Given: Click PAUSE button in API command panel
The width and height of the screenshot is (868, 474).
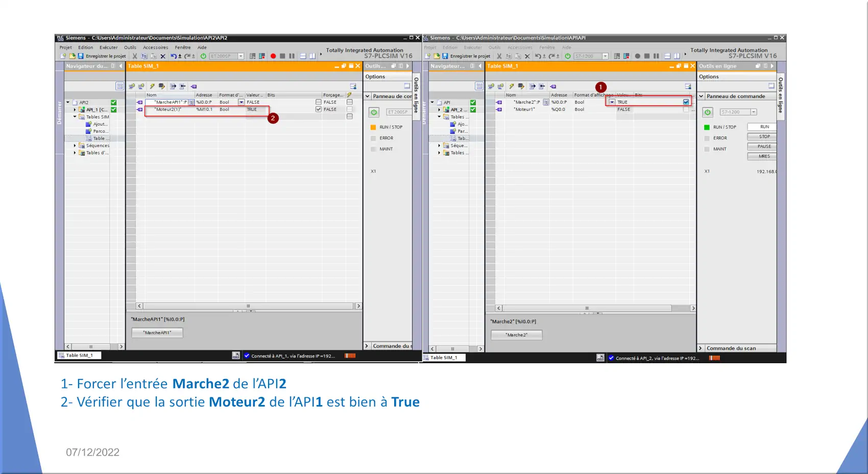Looking at the screenshot, I should (761, 146).
